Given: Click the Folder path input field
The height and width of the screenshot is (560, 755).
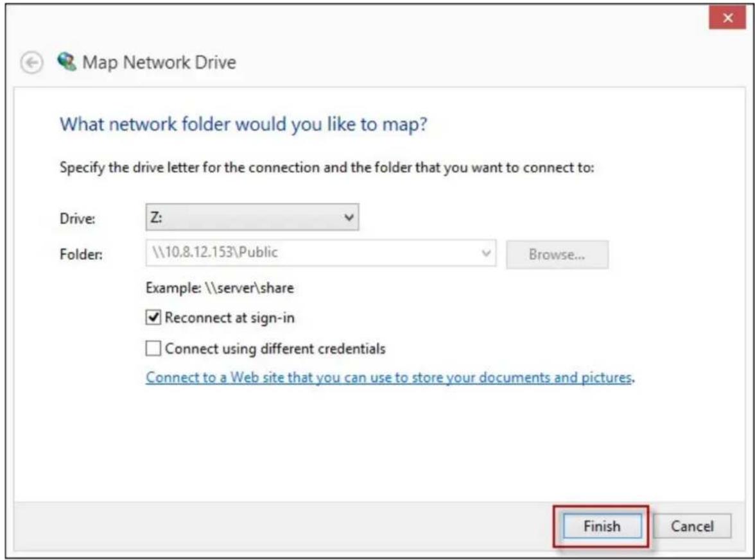Looking at the screenshot, I should point(321,253).
